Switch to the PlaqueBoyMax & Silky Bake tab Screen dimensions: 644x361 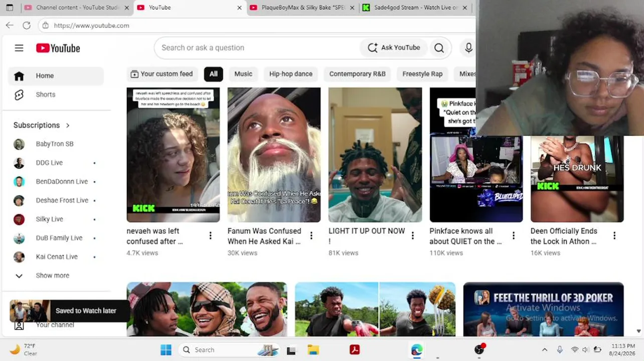click(302, 8)
